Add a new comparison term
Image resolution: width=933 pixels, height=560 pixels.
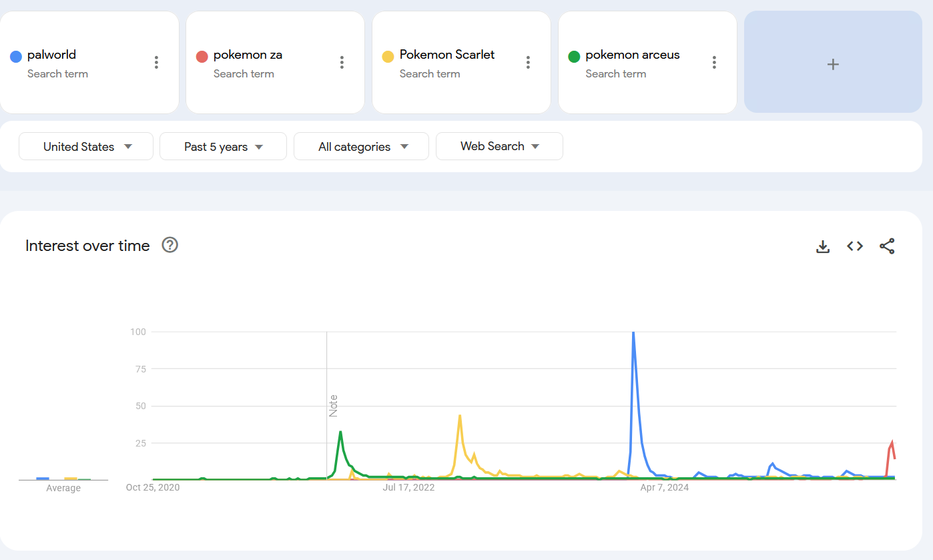[833, 62]
